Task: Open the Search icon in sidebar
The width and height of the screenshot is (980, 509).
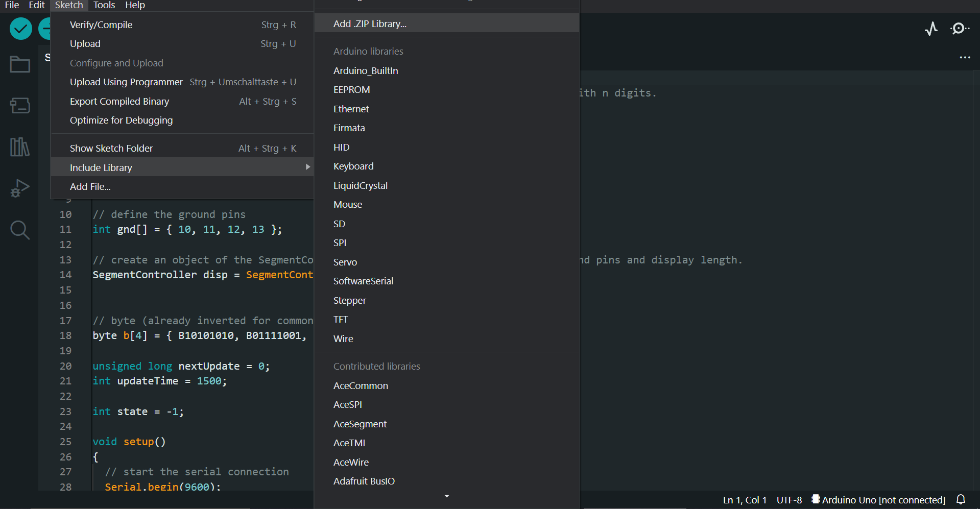Action: 19,230
